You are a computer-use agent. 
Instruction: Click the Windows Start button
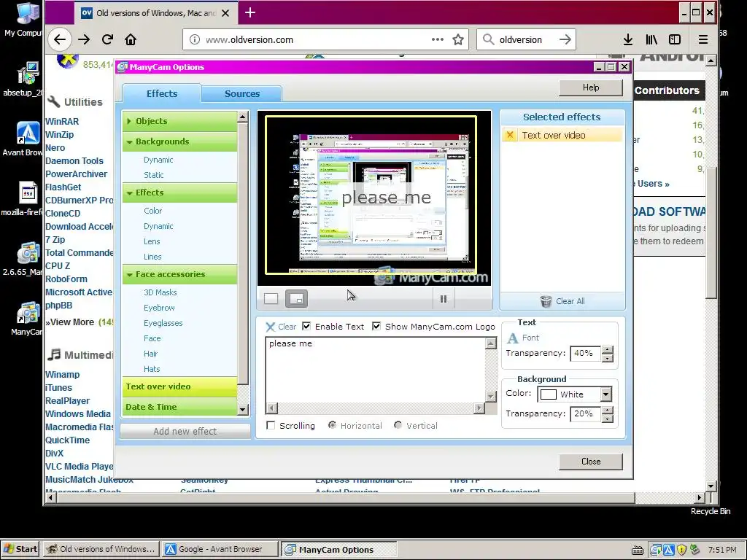pos(20,549)
